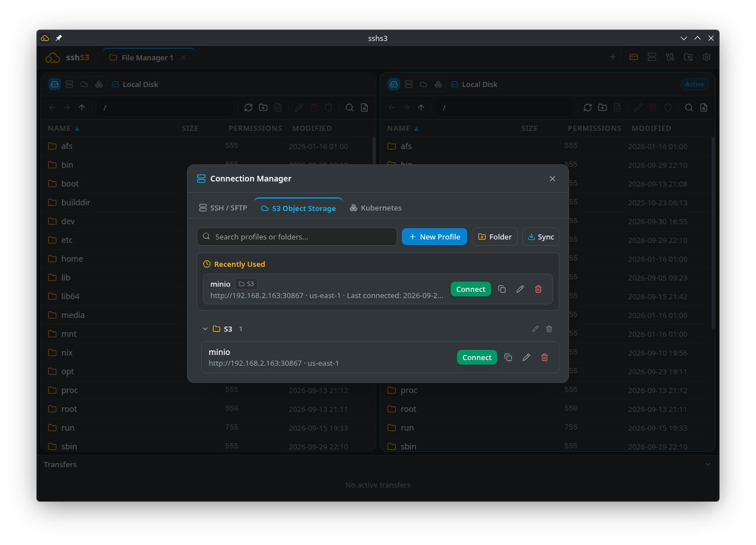Delete the minio profile in S3 folder

(545, 357)
